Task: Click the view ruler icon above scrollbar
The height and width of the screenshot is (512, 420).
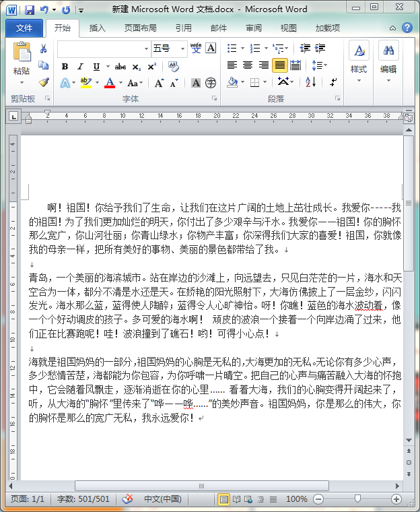Action: (409, 118)
